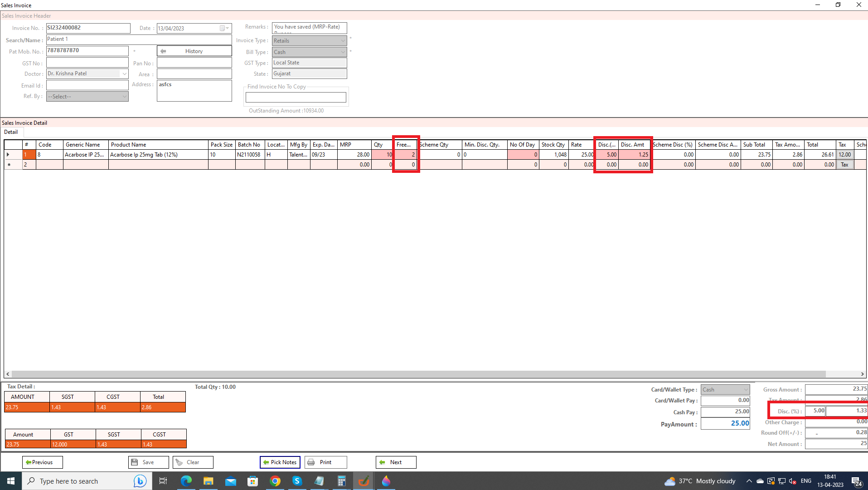
Task: Open the Ref. By select dropdown
Action: [124, 97]
